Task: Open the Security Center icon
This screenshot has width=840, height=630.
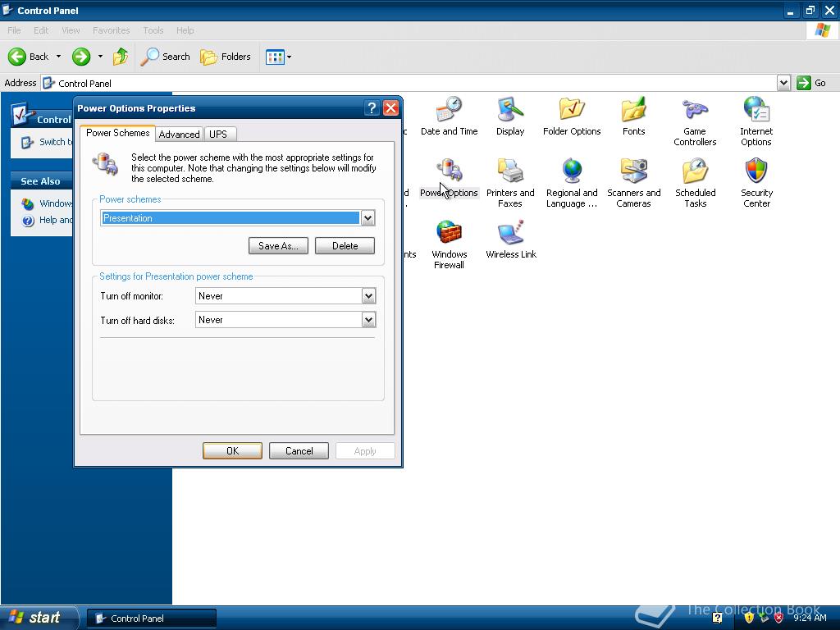Action: [756, 183]
